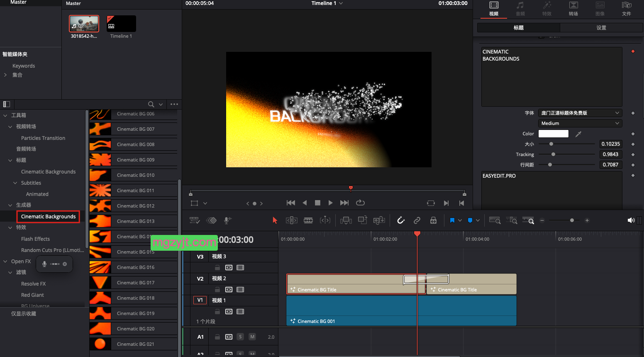This screenshot has height=357, width=644.
Task: Open the viewer transform mode dropdown
Action: click(205, 203)
